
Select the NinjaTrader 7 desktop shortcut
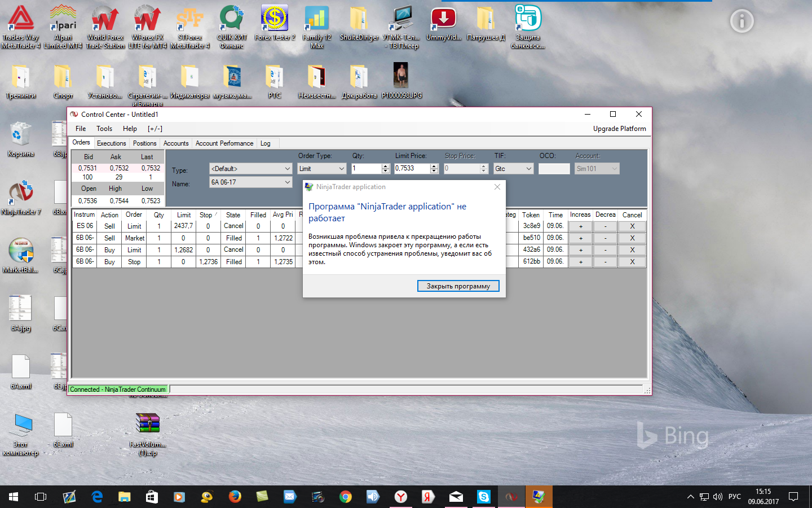(21, 198)
